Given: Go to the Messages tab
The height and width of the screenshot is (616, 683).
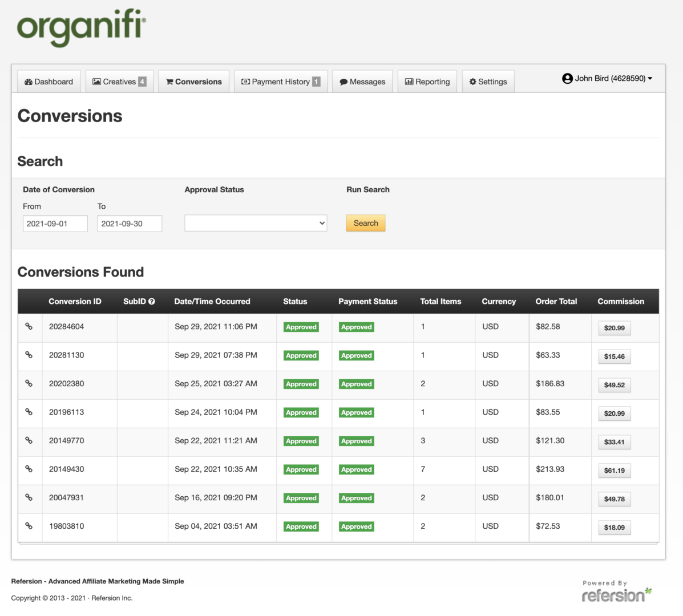Looking at the screenshot, I should coord(362,82).
